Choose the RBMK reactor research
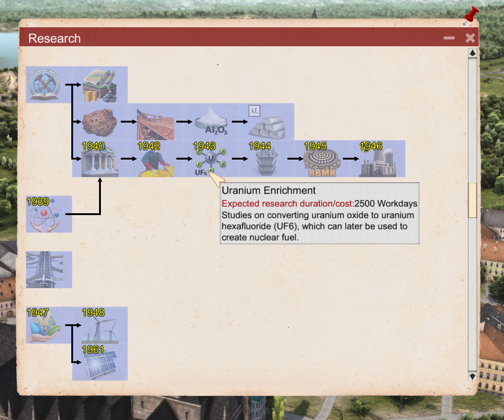 [x=322, y=159]
